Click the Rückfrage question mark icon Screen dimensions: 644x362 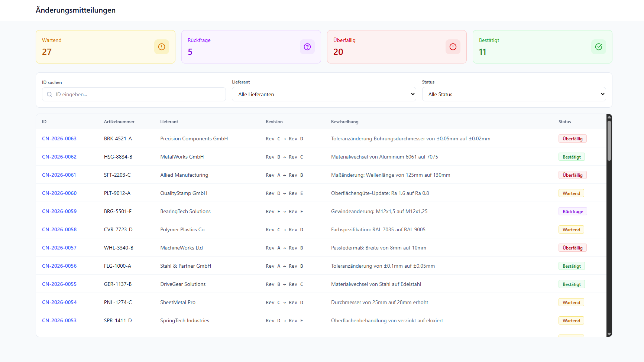point(307,47)
